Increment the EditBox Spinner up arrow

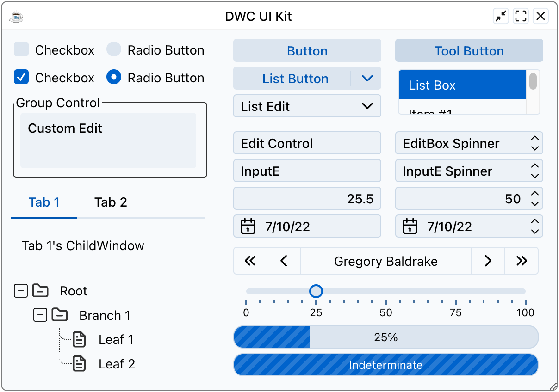pyautogui.click(x=535, y=138)
